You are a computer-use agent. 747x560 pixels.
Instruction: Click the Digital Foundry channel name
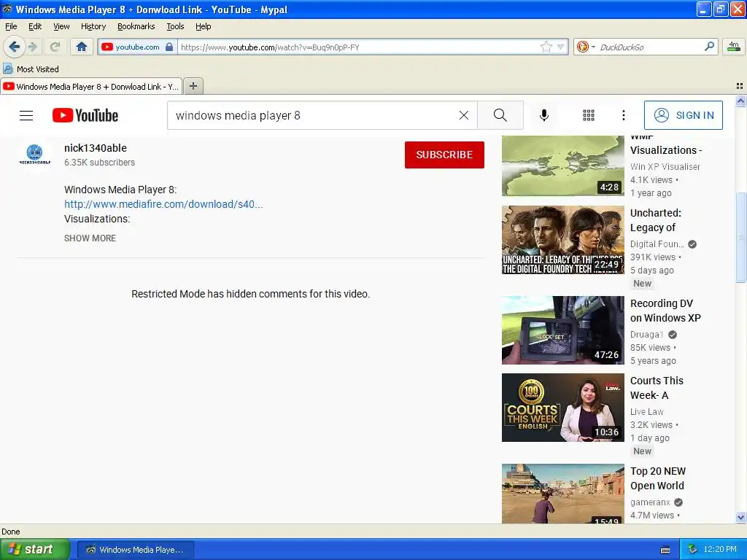point(657,244)
